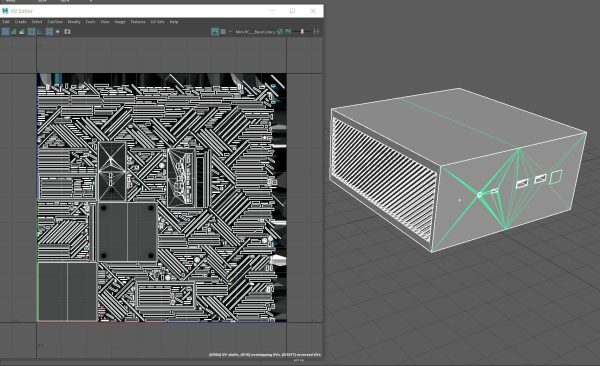The width and height of the screenshot is (600, 366).
Task: Click the round icon right of texture name
Action: (280, 31)
